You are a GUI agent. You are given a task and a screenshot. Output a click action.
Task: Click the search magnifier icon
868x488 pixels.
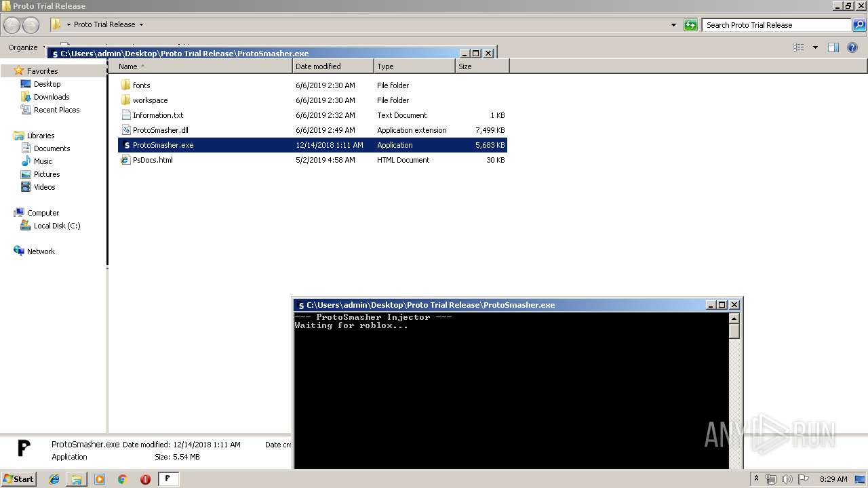click(859, 25)
